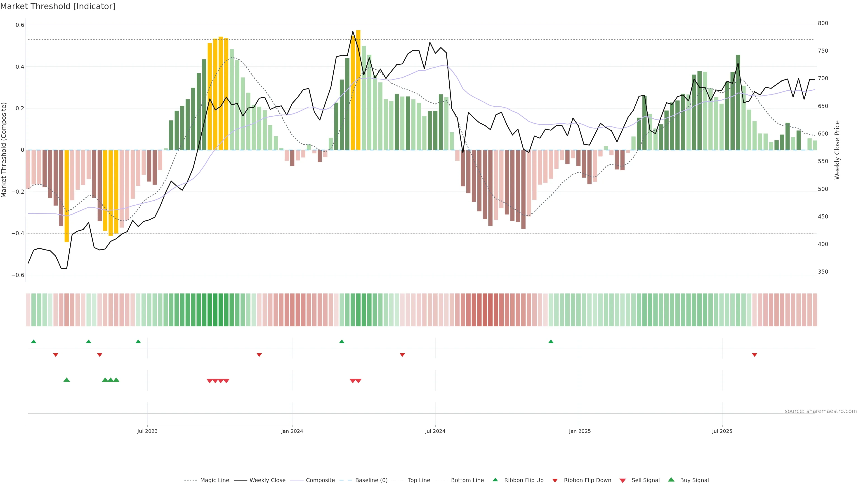
Task: Click the last red ribbon flip down marker
Action: click(x=755, y=355)
